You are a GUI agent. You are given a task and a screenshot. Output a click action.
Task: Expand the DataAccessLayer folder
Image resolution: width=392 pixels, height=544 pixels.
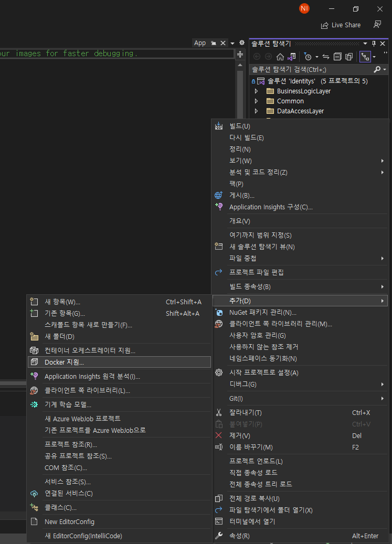click(x=257, y=111)
